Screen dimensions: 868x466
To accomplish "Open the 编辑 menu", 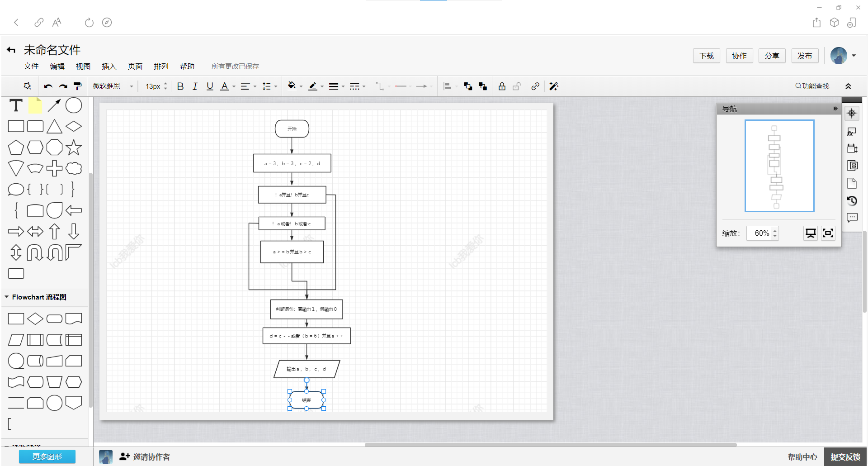I will point(57,67).
